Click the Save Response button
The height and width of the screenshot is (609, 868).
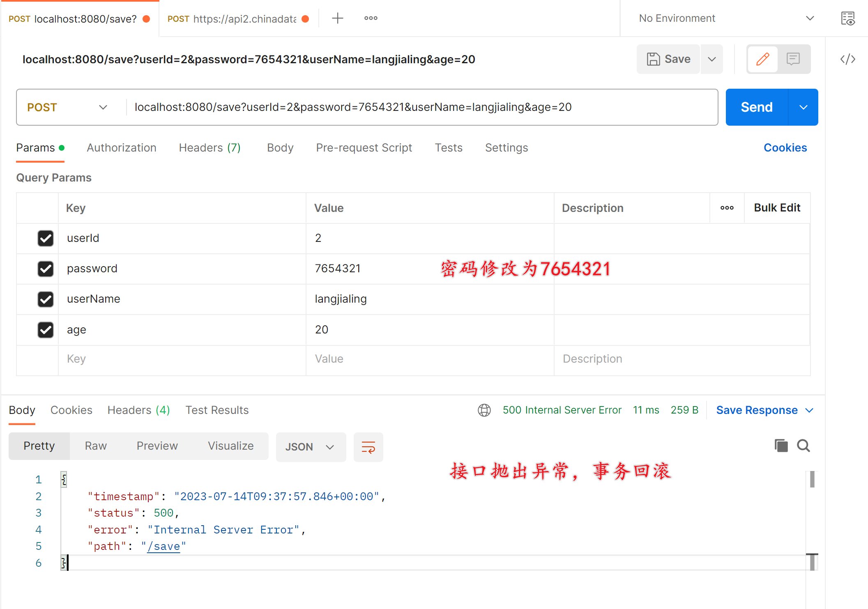coord(757,410)
